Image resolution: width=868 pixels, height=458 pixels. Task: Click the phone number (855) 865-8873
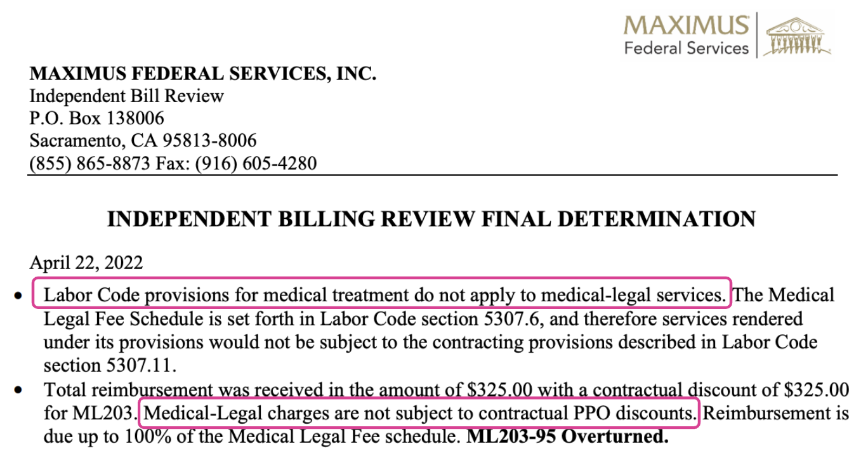(88, 164)
